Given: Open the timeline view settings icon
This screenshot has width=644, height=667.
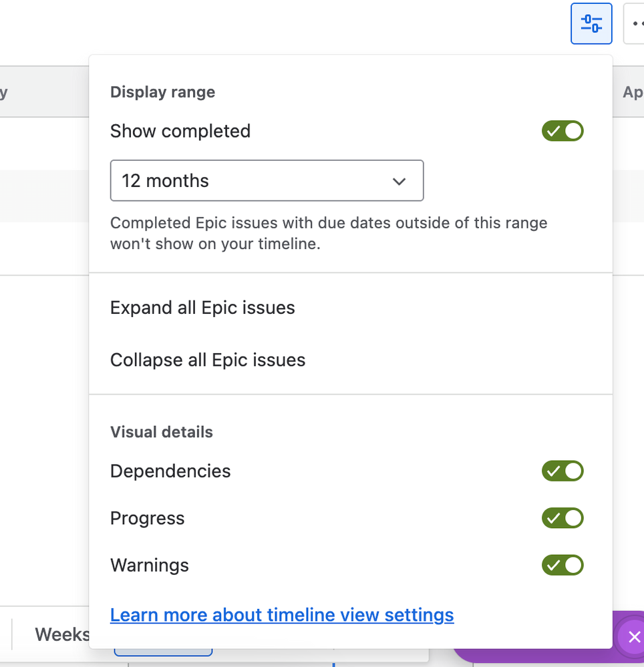Looking at the screenshot, I should pos(591,23).
